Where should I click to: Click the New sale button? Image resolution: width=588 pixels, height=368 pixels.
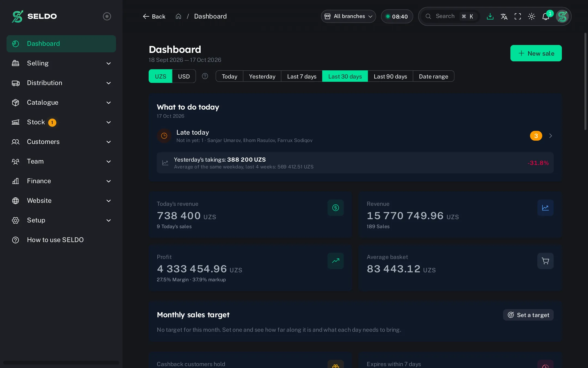coord(536,53)
